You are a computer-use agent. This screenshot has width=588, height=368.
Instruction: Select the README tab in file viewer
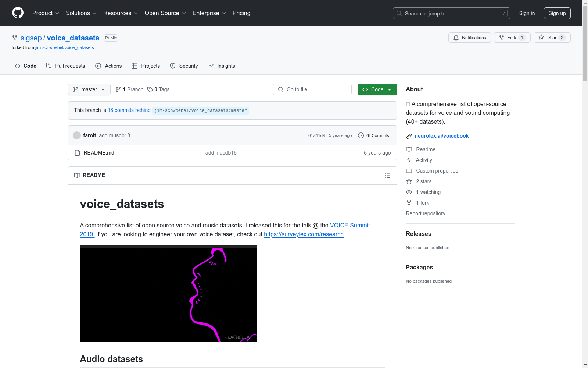pyautogui.click(x=90, y=175)
